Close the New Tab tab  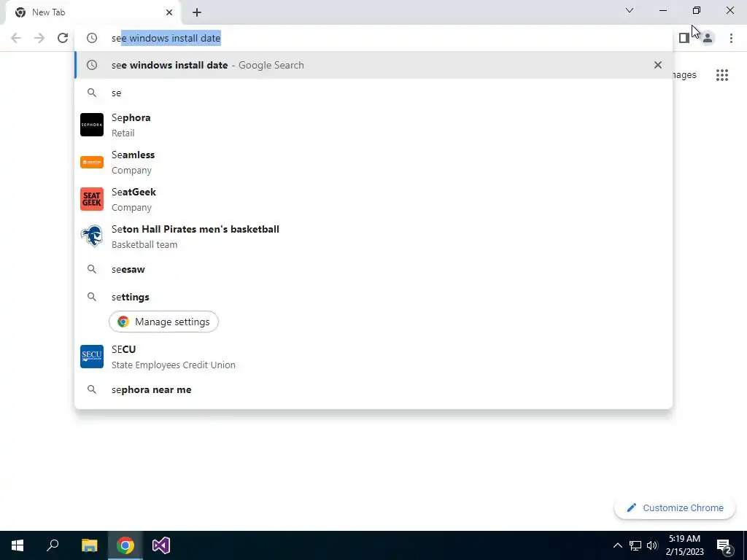(x=169, y=12)
